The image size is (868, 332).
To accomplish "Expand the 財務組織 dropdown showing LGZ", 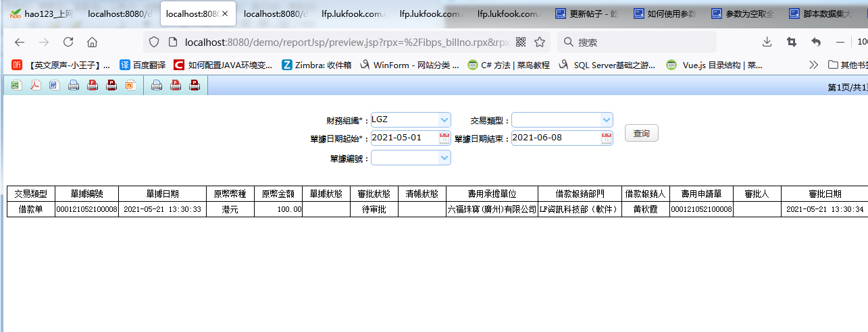I will [444, 120].
